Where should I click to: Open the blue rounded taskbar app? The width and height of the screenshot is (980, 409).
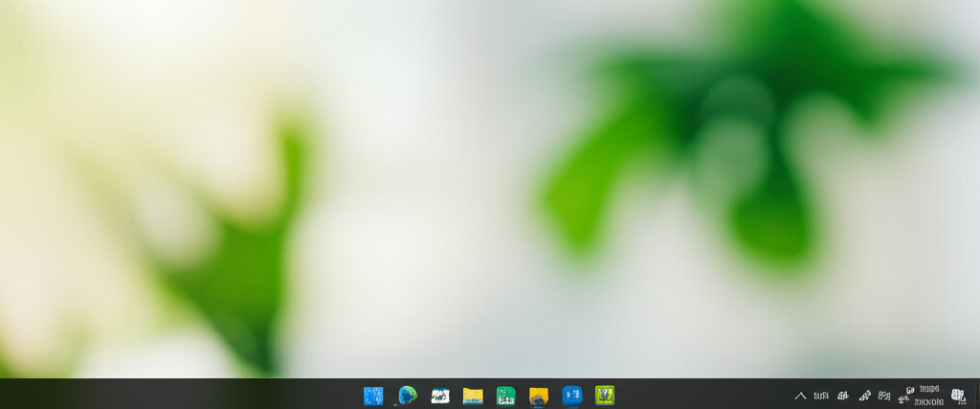pos(571,396)
